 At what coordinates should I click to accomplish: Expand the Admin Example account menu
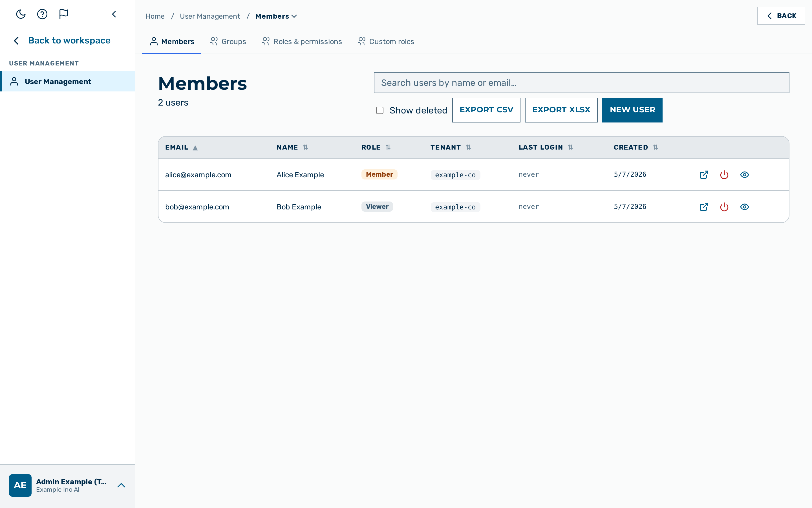click(x=121, y=485)
